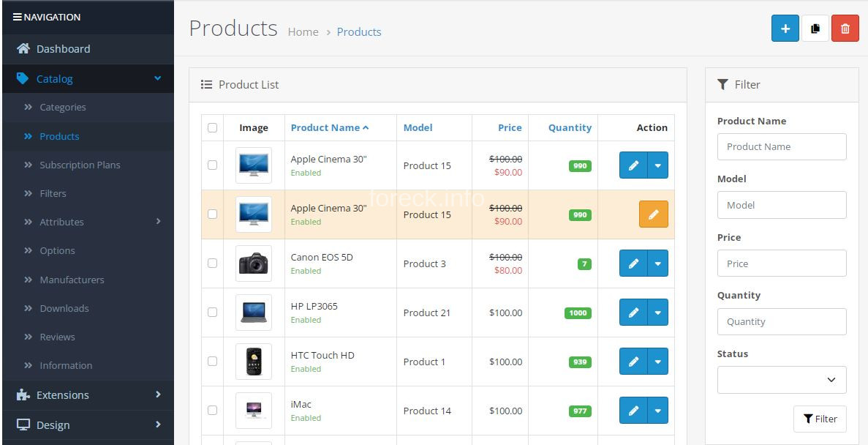
Task: Click the red Delete trash icon
Action: pos(845,28)
